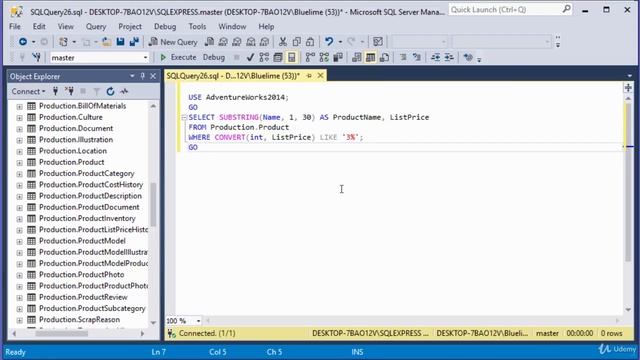Click Change Connection icon beside database dropdown
Viewport: 640px width, 360px height.
37,58
